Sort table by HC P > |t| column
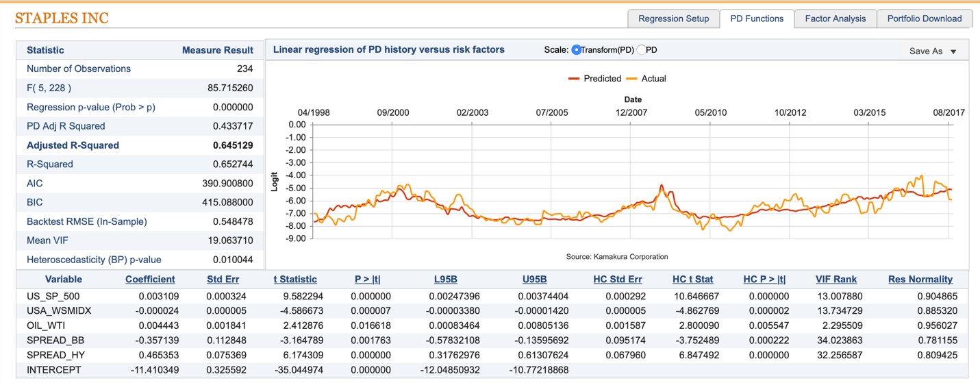Screen dimensions: 980x383 (x=764, y=280)
